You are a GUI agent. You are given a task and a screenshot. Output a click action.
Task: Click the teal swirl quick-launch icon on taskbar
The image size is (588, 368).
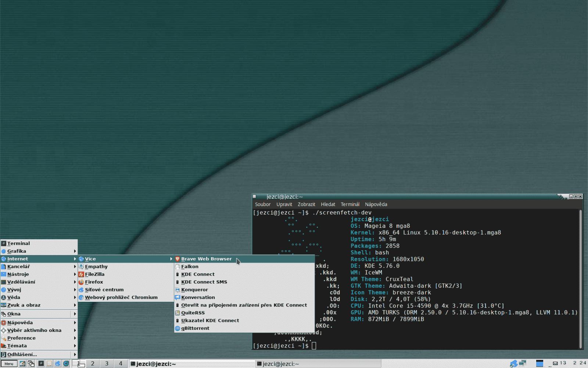[x=66, y=364]
